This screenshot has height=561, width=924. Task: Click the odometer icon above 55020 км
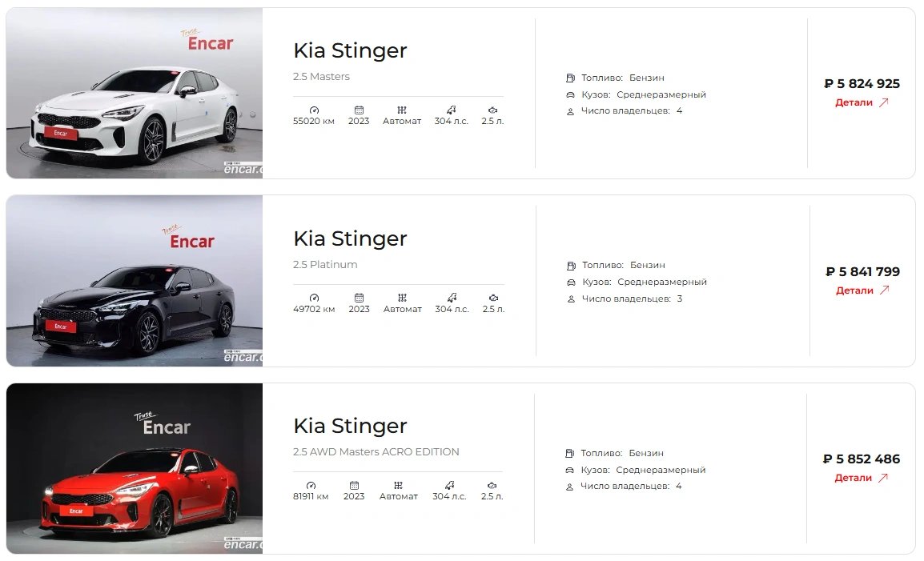point(314,110)
